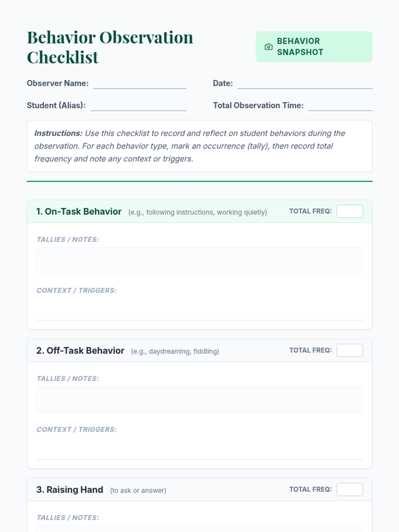This screenshot has width=399, height=532.
Task: Click Off-Task Behavior tallies notes box
Action: (199, 400)
